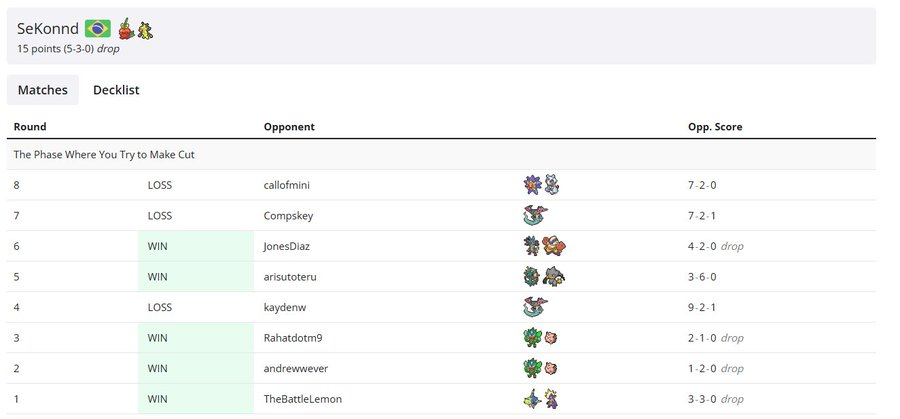Click the Opp. Score column header
This screenshot has height=419, width=900.
[715, 127]
